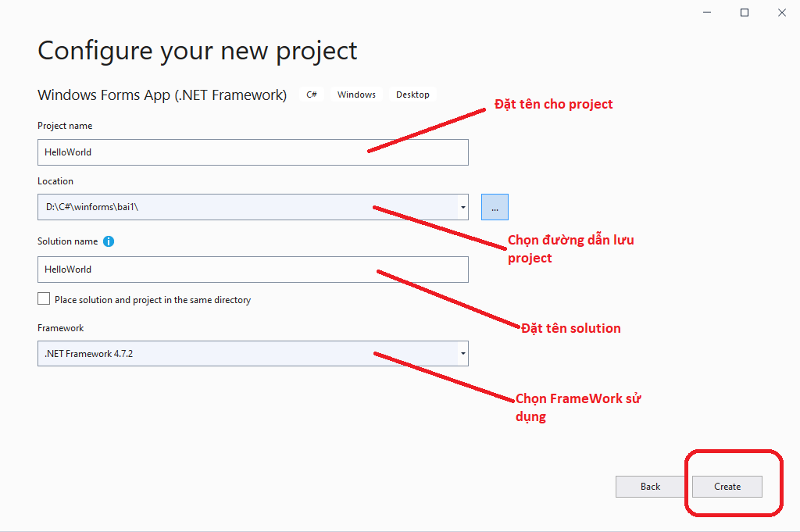The height and width of the screenshot is (532, 800).
Task: Expand the Framework dropdown arrow
Action: (463, 354)
